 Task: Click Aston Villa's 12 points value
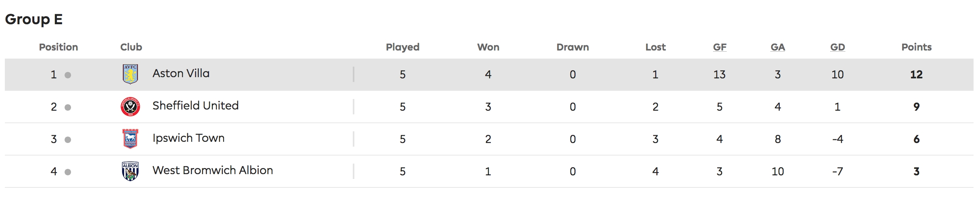917,74
